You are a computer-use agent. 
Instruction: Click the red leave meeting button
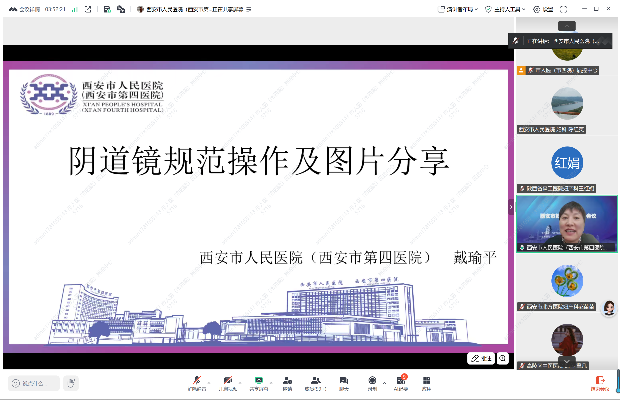[600, 383]
